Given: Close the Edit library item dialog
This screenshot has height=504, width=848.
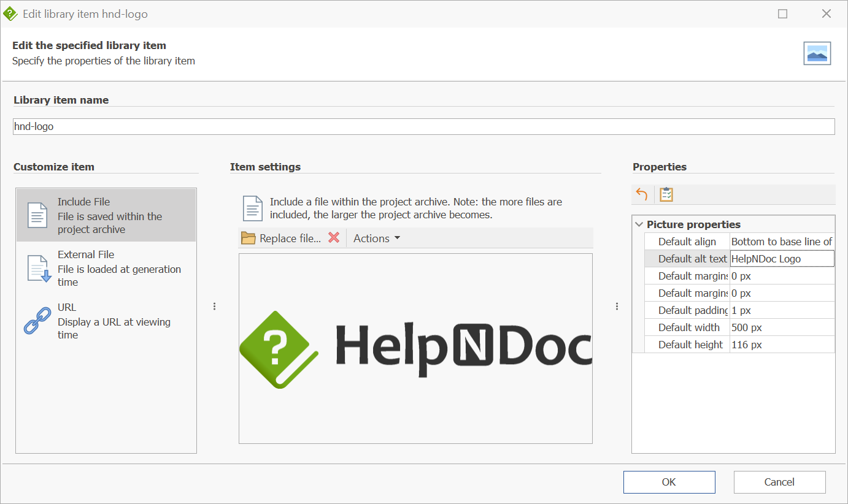Looking at the screenshot, I should coord(827,13).
